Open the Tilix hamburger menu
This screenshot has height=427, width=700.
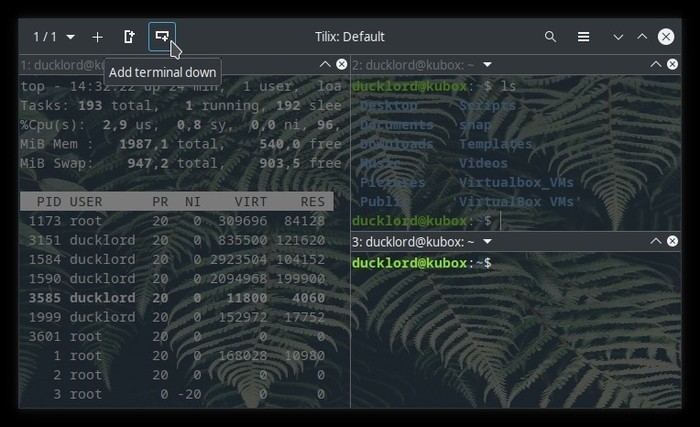pyautogui.click(x=583, y=37)
